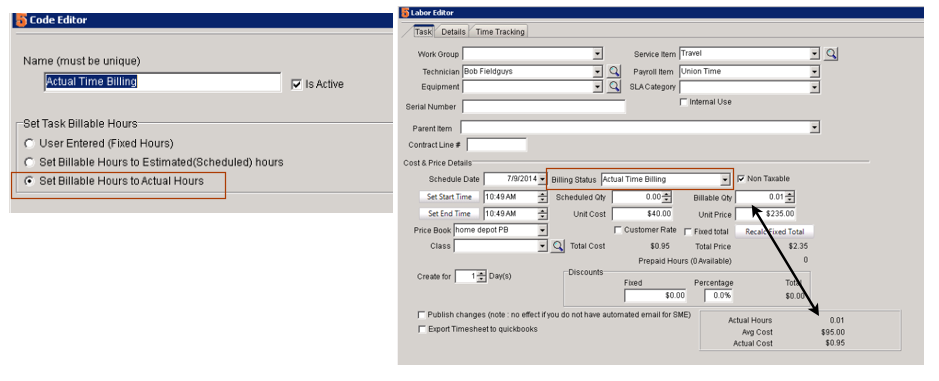Click the Set End Time button
939x381 pixels.
[449, 214]
